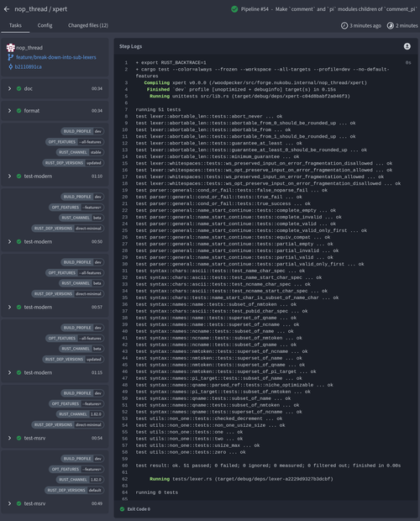Click the green pipeline success status icon
This screenshot has width=420, height=521.
tap(234, 9)
